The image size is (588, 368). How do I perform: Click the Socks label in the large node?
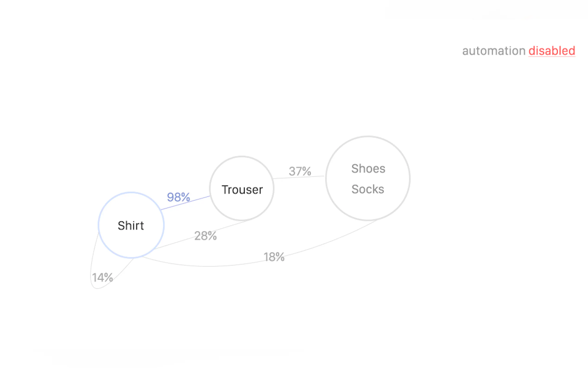click(368, 189)
